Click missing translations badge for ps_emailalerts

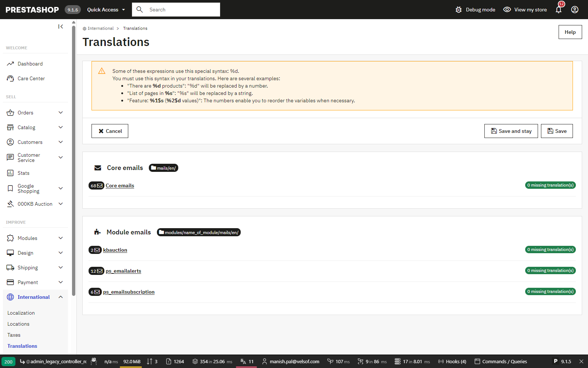(550, 270)
